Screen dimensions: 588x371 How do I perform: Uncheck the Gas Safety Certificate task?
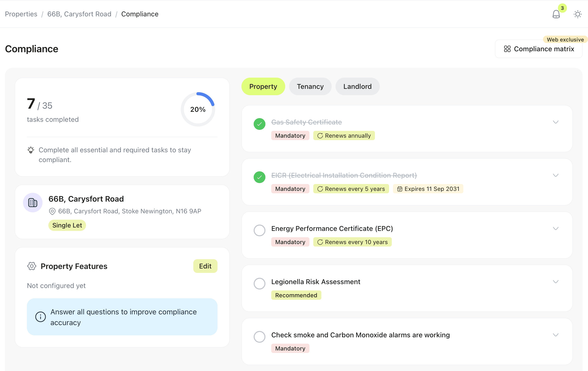click(x=260, y=124)
